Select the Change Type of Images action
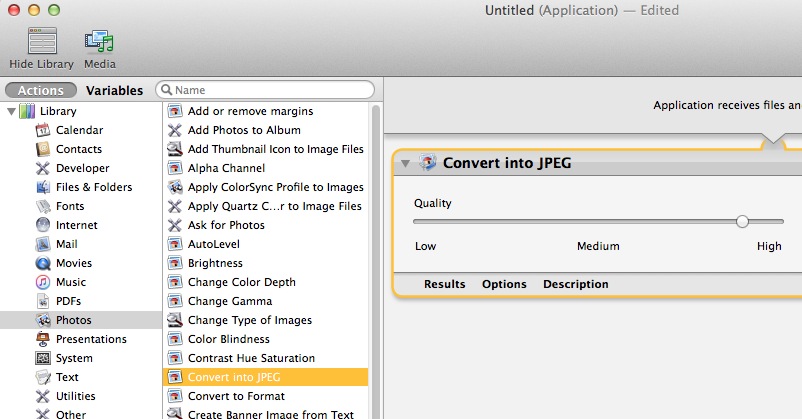The width and height of the screenshot is (802, 419). pyautogui.click(x=250, y=320)
